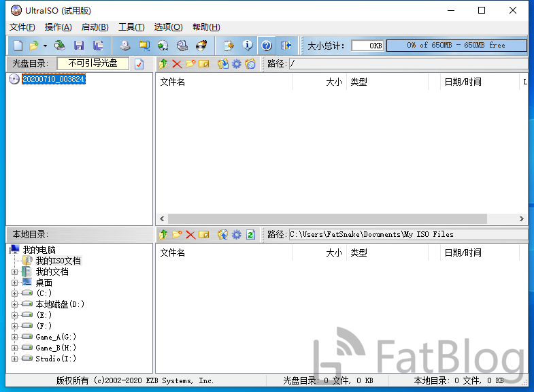Viewport: 534px width, 392px height.
Task: Expand the Studio(I:) drive node
Action: pos(14,359)
